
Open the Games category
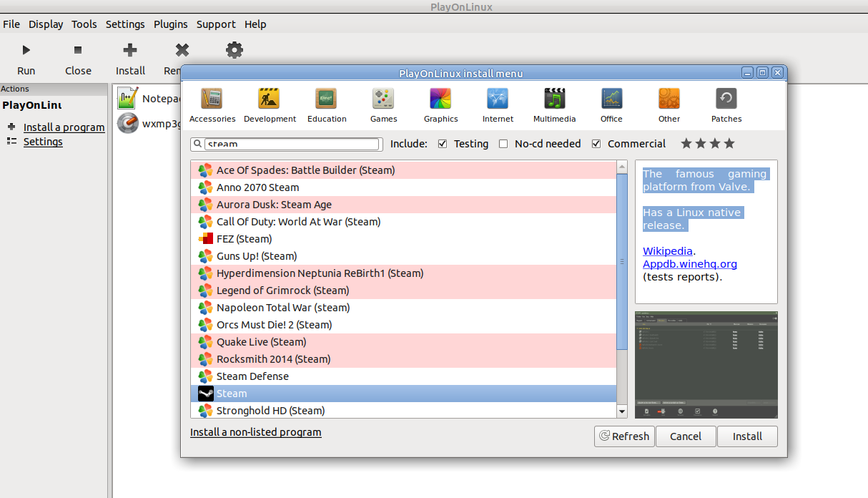[x=384, y=104]
